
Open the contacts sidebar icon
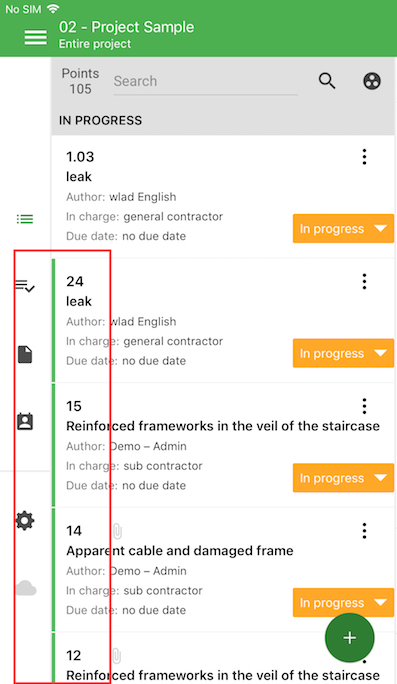point(25,421)
